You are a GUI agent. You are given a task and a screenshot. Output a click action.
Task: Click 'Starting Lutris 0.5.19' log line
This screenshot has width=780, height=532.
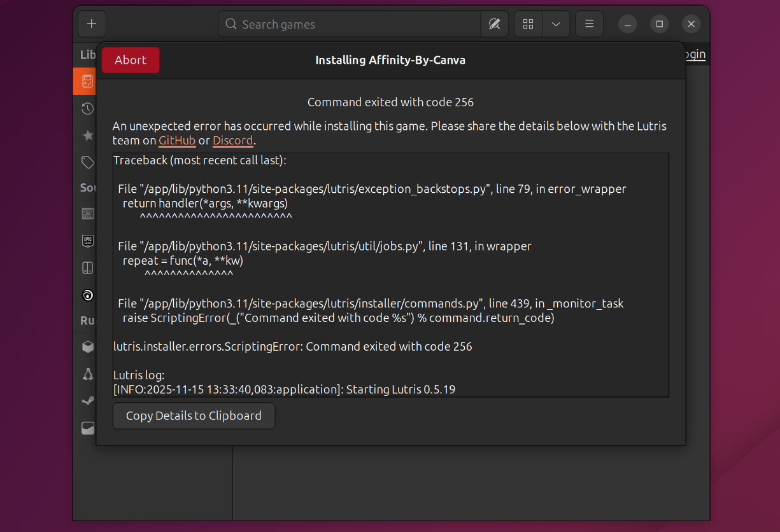[285, 389]
